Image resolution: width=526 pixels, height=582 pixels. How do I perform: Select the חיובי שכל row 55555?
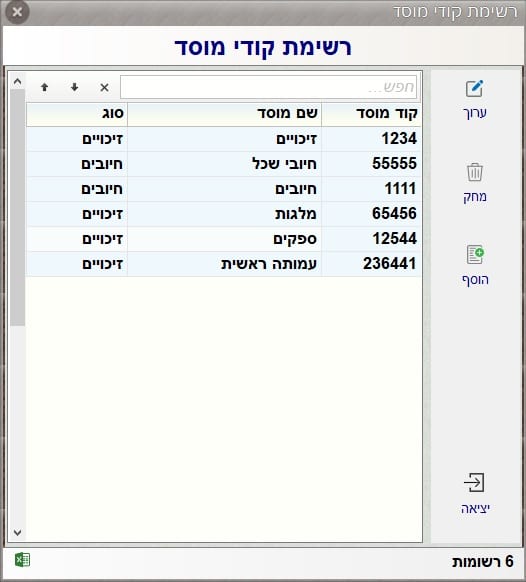pos(223,164)
